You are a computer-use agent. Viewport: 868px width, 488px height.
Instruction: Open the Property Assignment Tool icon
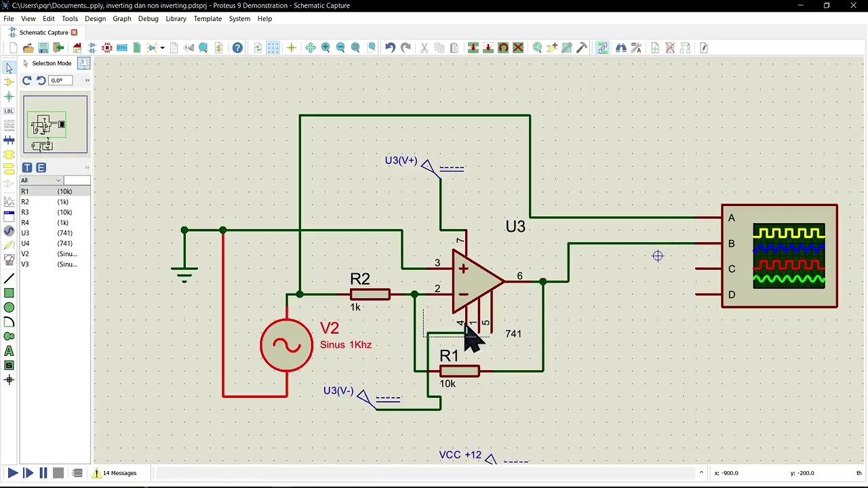point(636,47)
